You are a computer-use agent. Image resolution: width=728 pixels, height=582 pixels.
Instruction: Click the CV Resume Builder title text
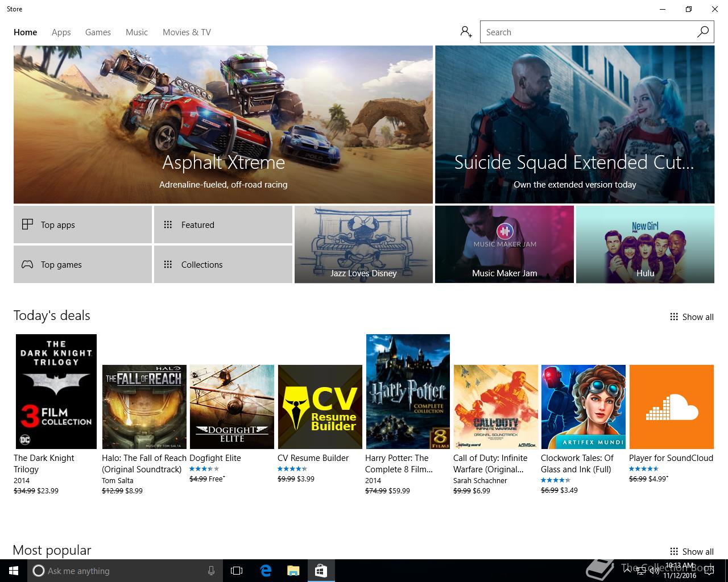pyautogui.click(x=313, y=458)
